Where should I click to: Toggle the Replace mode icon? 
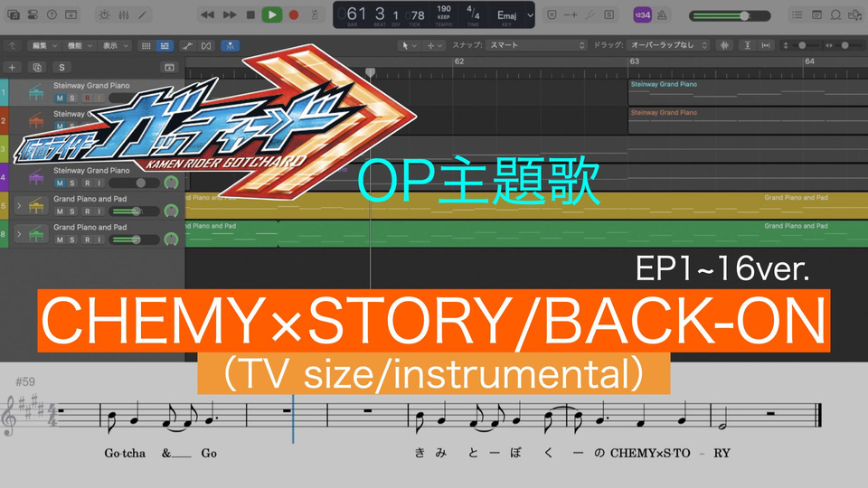click(552, 15)
